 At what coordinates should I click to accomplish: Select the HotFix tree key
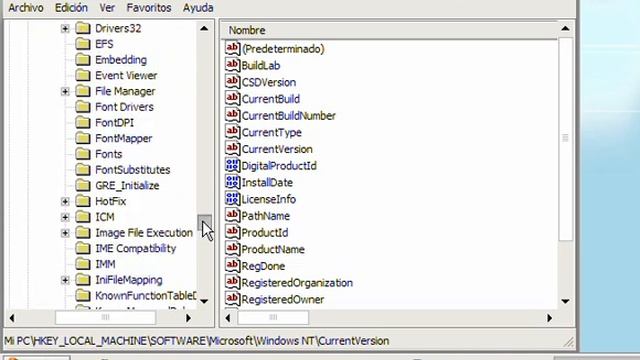(x=111, y=202)
